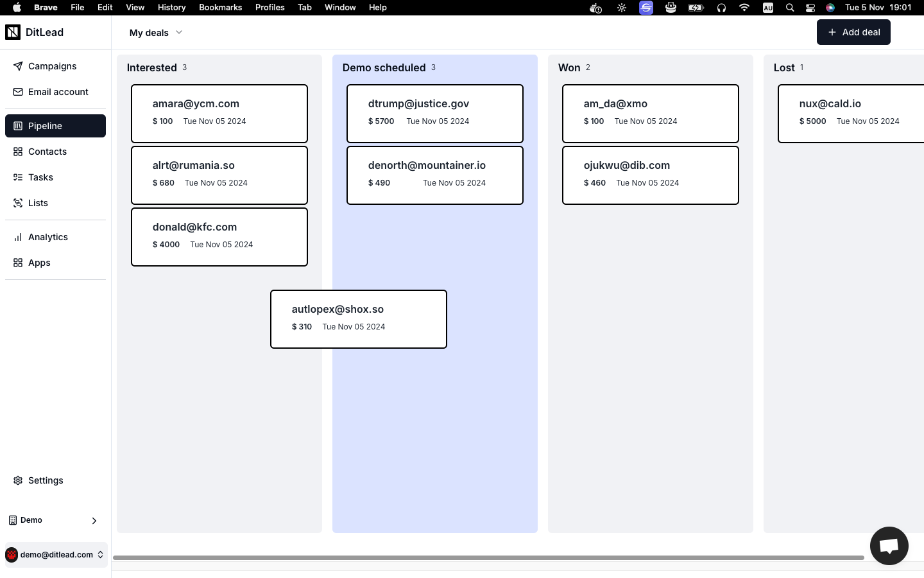Click the Lists icon in sidebar
The height and width of the screenshot is (578, 924).
click(18, 203)
